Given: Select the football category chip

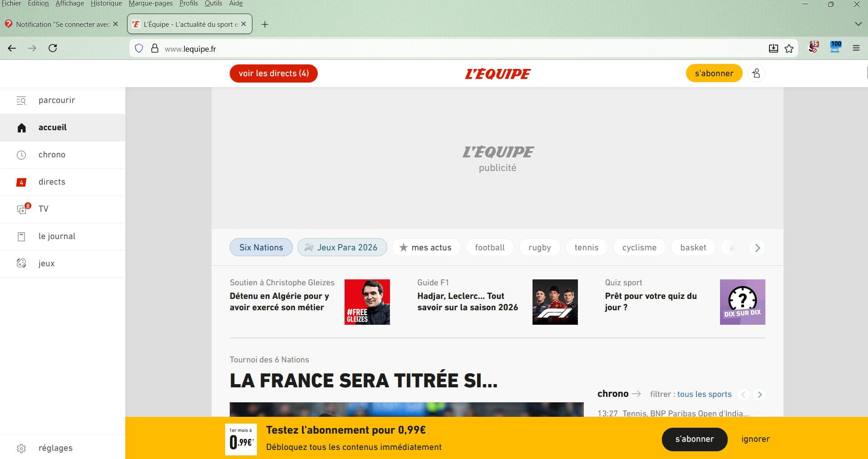Looking at the screenshot, I should 489,248.
